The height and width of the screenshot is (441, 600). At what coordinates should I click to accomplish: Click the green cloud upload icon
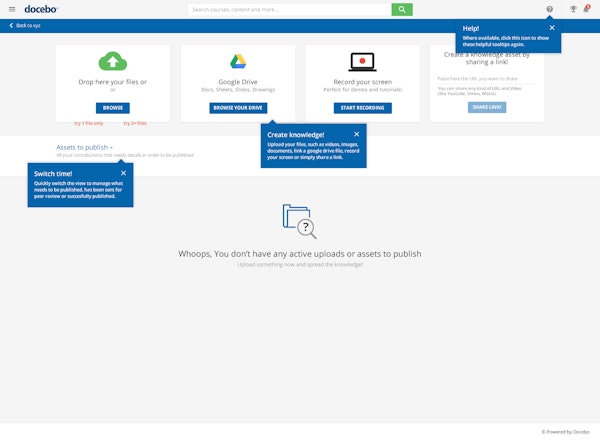(113, 62)
